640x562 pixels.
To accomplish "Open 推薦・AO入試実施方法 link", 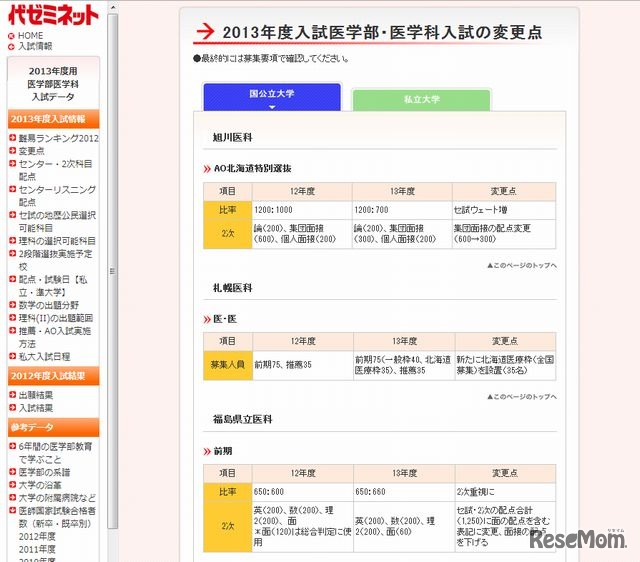I will click(x=55, y=337).
